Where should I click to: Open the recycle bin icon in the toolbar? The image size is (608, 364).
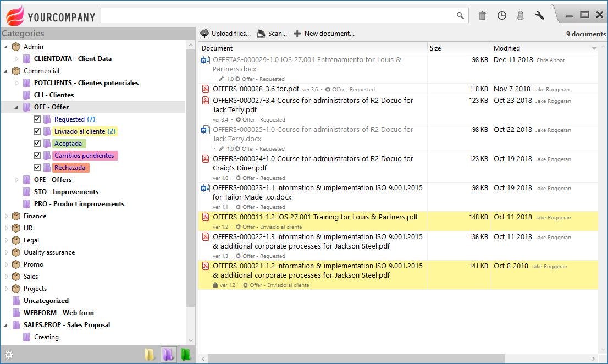tap(482, 15)
